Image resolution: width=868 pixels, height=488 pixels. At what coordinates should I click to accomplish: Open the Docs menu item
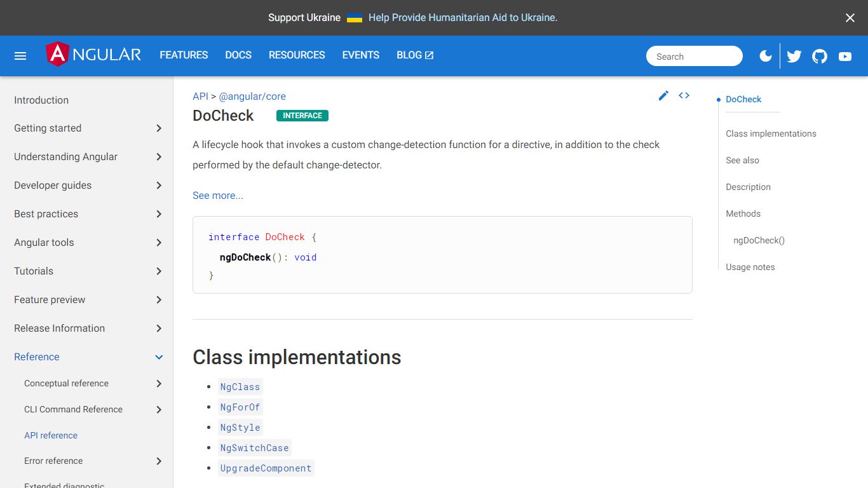click(x=238, y=55)
